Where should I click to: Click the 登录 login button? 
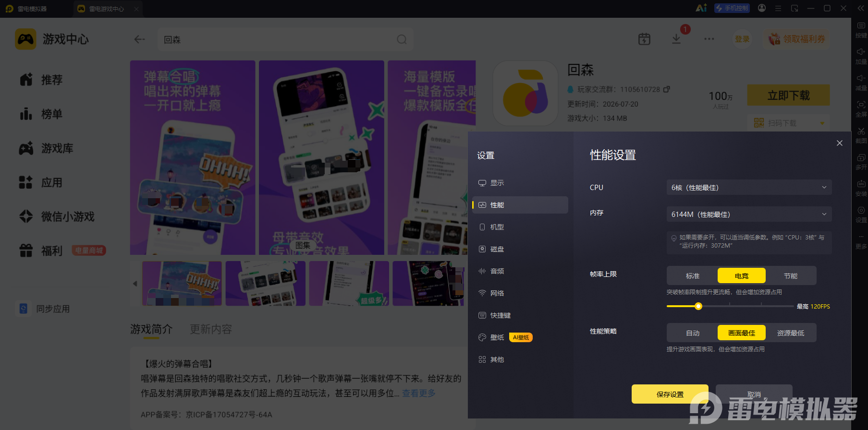[742, 39]
